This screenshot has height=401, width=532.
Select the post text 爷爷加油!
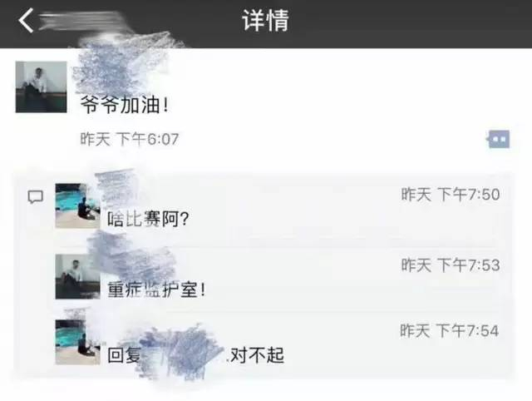(124, 105)
